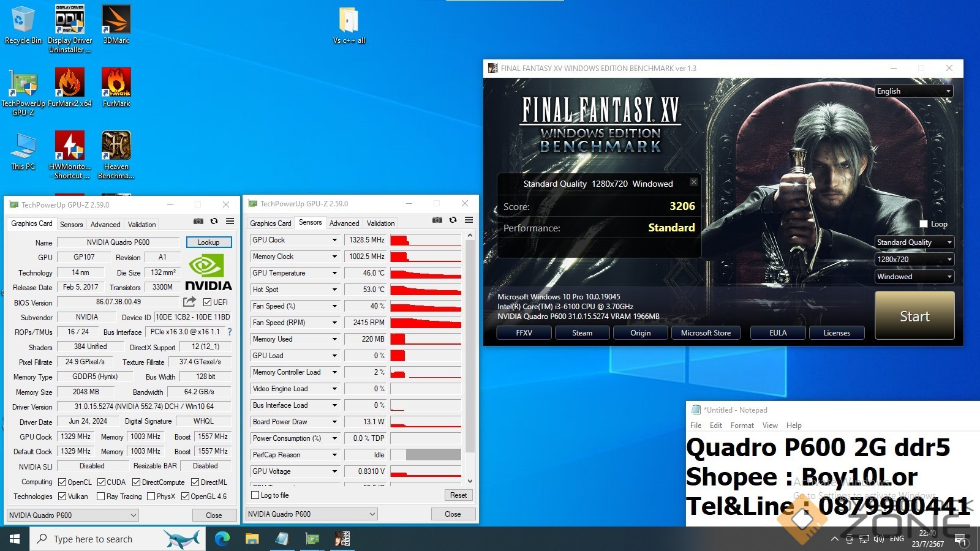Click refresh icon in GPU-Z Sensors window

tap(453, 220)
